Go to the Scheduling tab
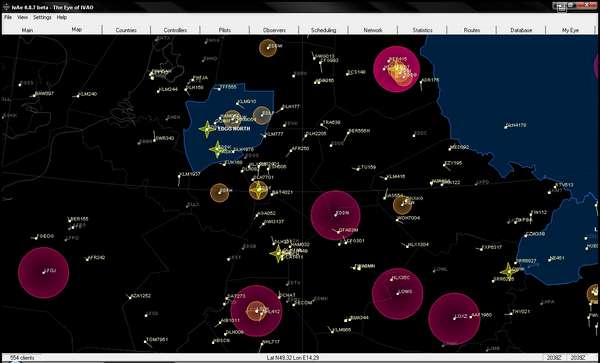 click(323, 30)
